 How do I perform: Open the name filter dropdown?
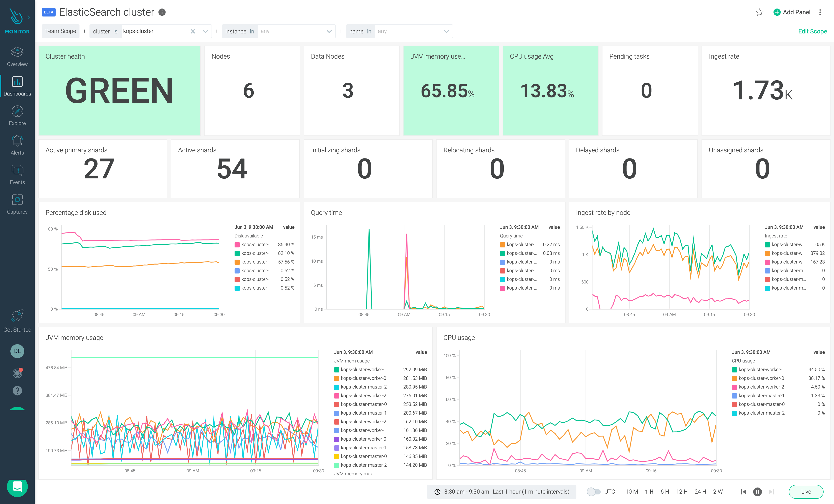pyautogui.click(x=446, y=31)
